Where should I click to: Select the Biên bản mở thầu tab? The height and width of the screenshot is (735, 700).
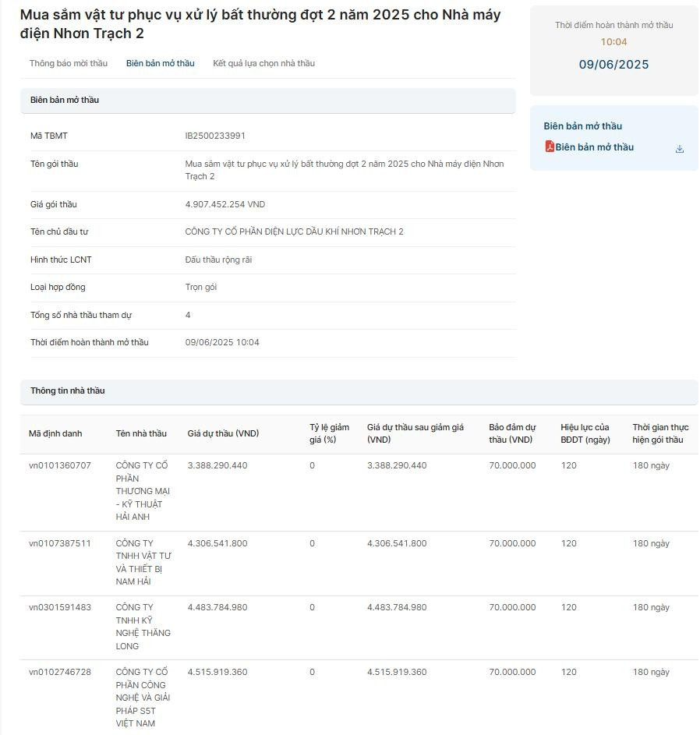coord(160,63)
